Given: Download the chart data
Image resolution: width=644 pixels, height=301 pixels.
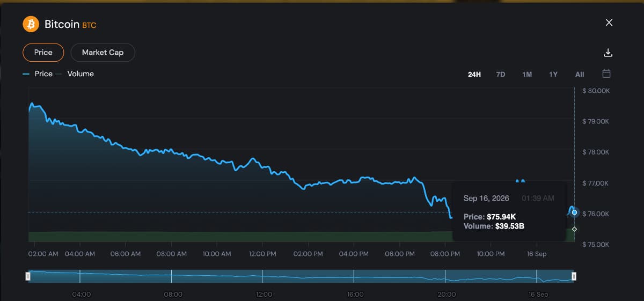Looking at the screenshot, I should [x=608, y=53].
